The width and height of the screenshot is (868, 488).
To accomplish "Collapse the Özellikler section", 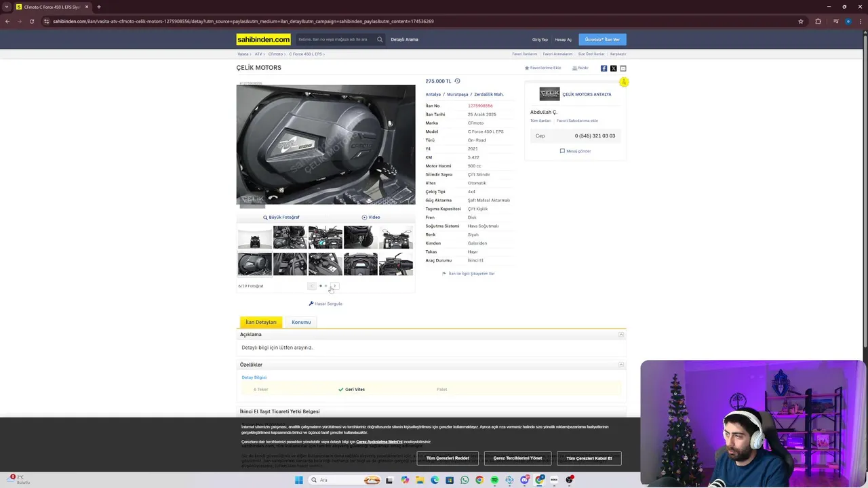I will click(620, 365).
